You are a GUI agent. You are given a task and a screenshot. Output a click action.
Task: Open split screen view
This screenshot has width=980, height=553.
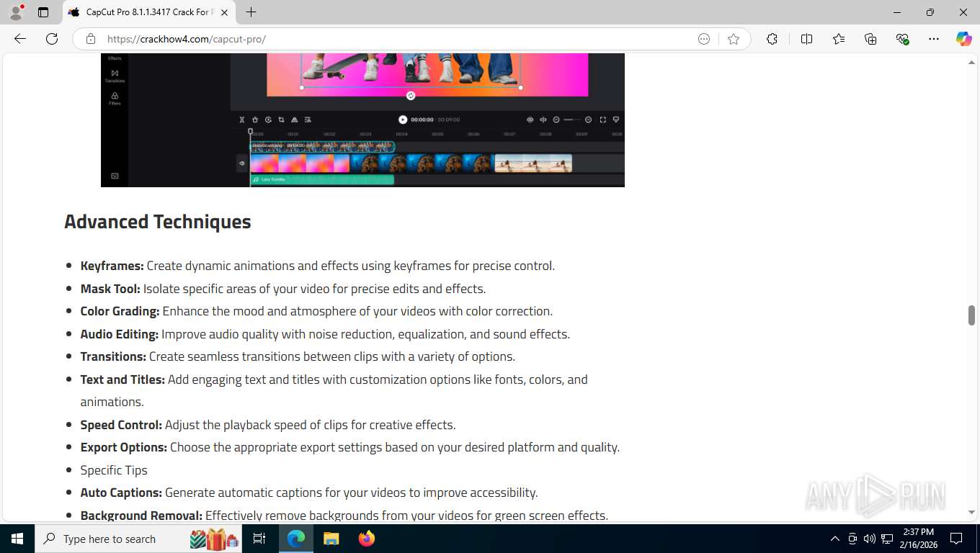[x=806, y=39]
